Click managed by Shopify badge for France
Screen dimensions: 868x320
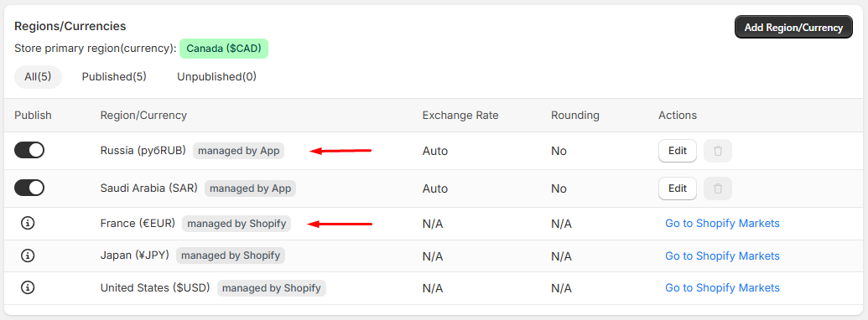pos(236,224)
